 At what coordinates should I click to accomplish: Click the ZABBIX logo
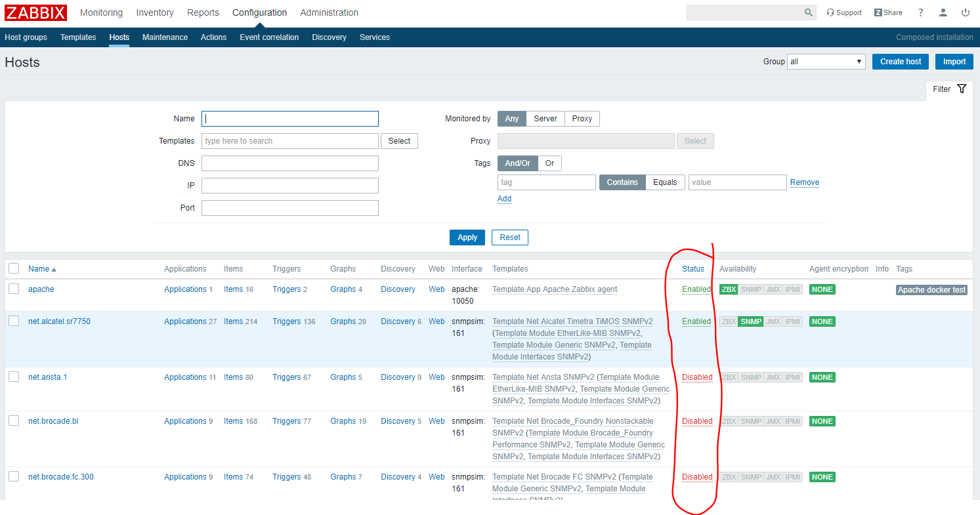(x=36, y=12)
